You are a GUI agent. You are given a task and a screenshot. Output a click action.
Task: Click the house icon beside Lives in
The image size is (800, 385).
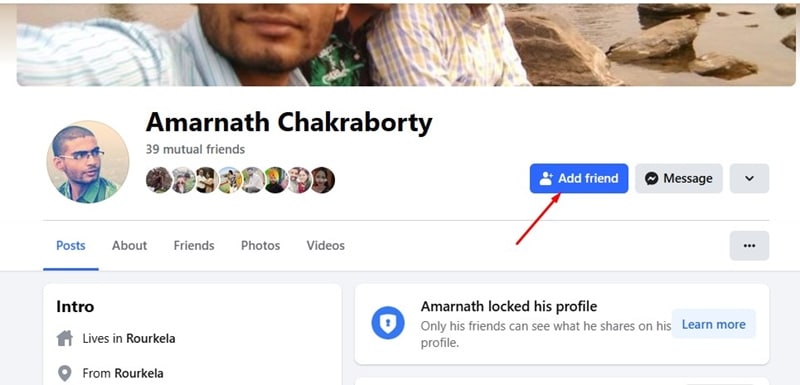(65, 338)
